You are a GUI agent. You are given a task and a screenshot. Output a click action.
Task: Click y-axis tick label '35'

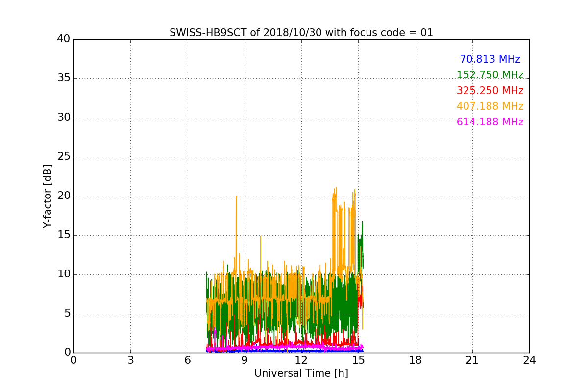tap(64, 78)
